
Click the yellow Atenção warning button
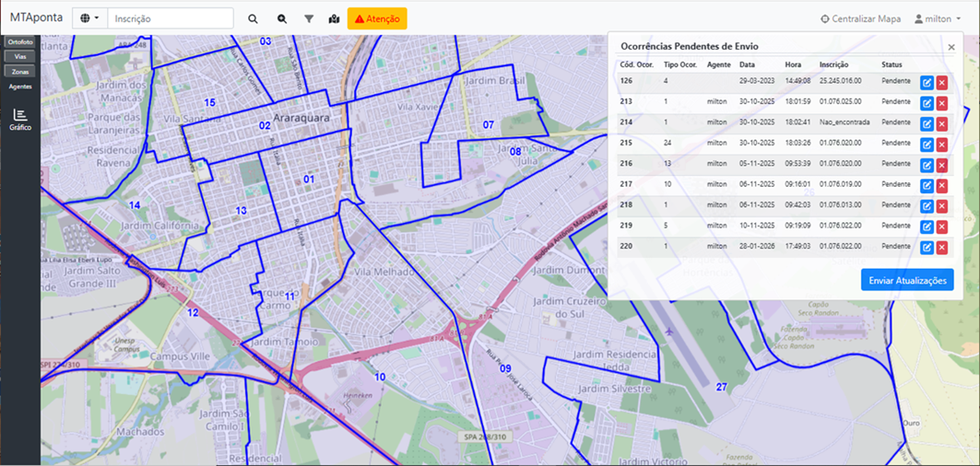point(377,18)
